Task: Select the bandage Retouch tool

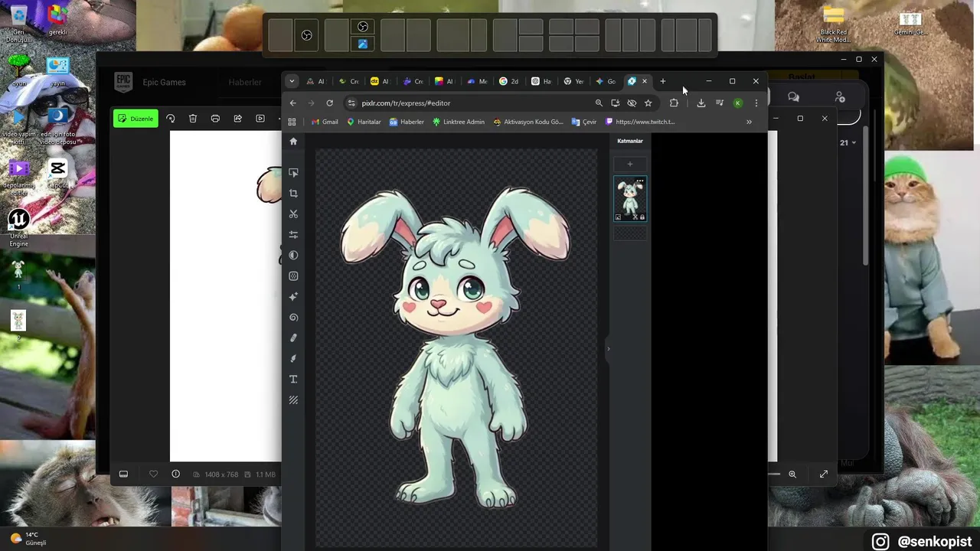Action: [293, 338]
